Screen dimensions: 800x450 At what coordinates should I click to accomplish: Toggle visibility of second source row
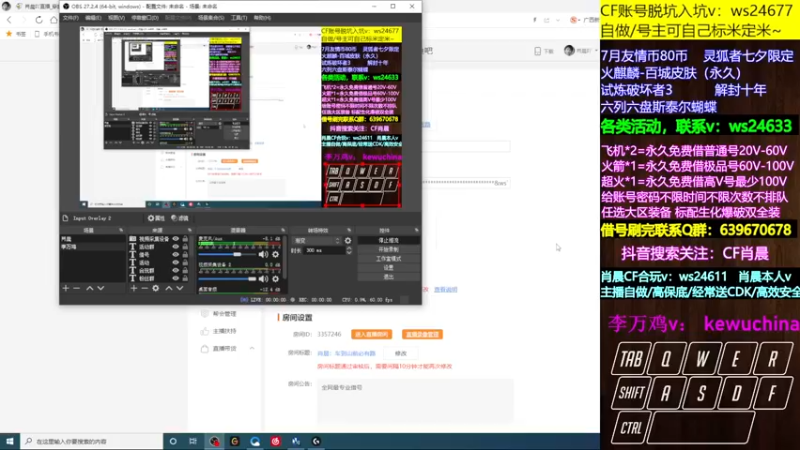pos(176,247)
